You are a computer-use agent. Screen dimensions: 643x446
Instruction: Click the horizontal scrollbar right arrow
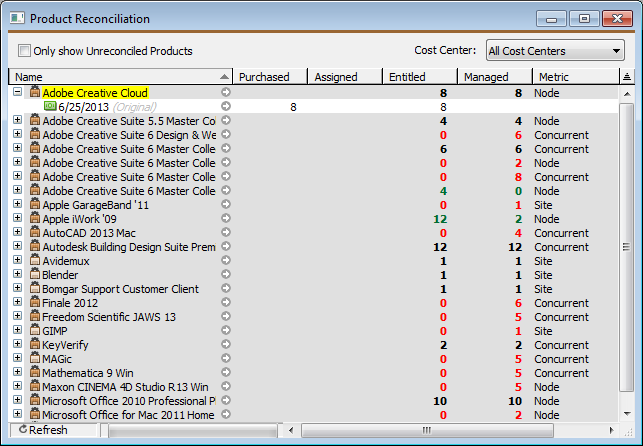pyautogui.click(x=611, y=430)
